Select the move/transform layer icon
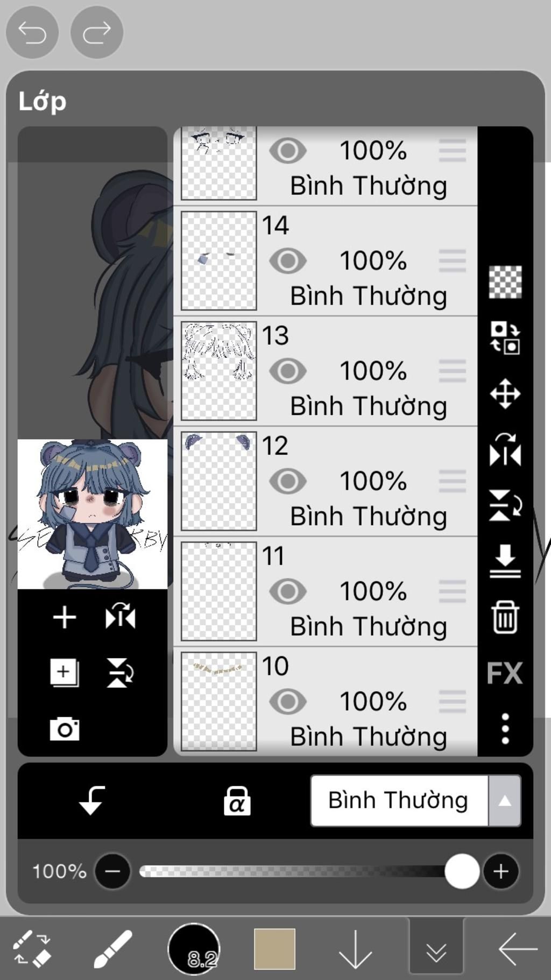 [505, 393]
